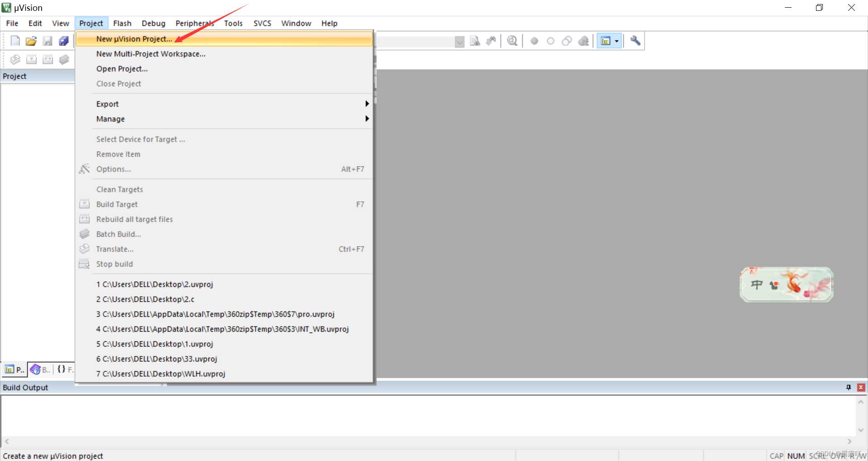Open recent project Desktop\1.uvproj
Screen dimensions: 868x461
click(224, 344)
